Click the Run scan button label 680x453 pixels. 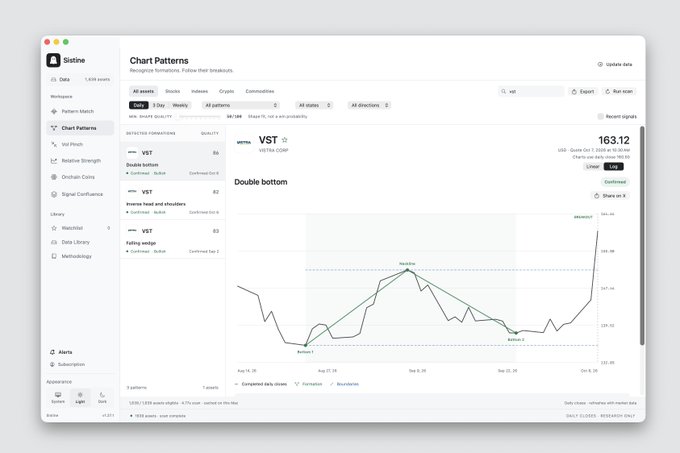623,91
